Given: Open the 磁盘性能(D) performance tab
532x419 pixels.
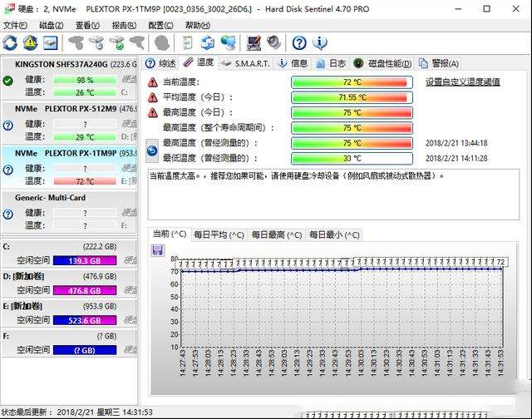Looking at the screenshot, I should [382, 63].
